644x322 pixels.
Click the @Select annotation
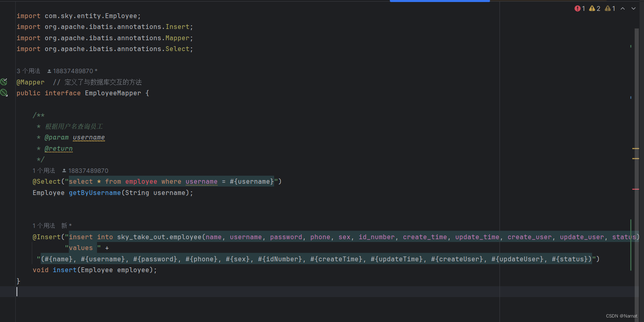(47, 182)
